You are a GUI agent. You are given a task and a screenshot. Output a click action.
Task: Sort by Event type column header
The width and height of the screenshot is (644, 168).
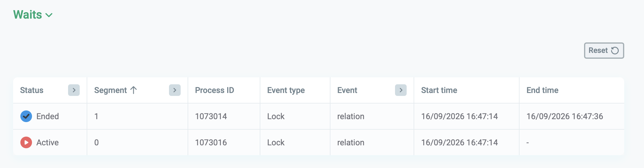point(286,90)
